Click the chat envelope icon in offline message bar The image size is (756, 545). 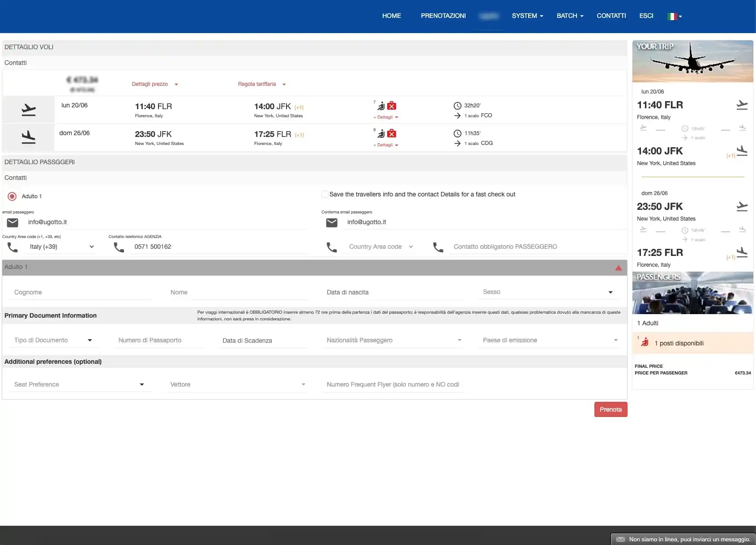tap(620, 539)
